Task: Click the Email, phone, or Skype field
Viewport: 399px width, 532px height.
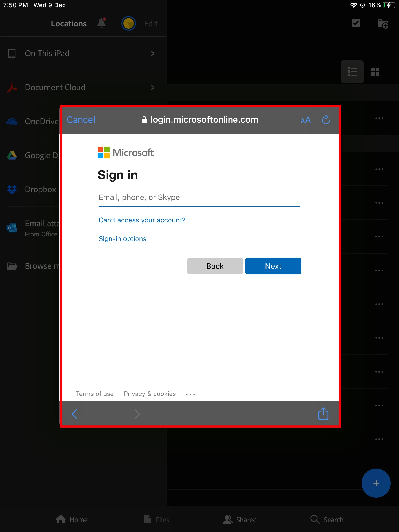Action: (199, 198)
